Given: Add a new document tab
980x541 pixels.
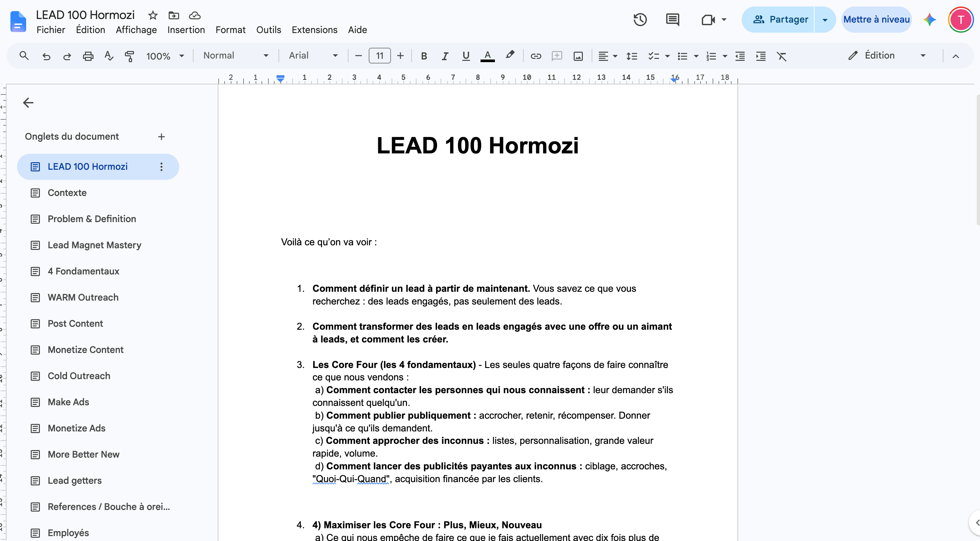Looking at the screenshot, I should pyautogui.click(x=161, y=137).
